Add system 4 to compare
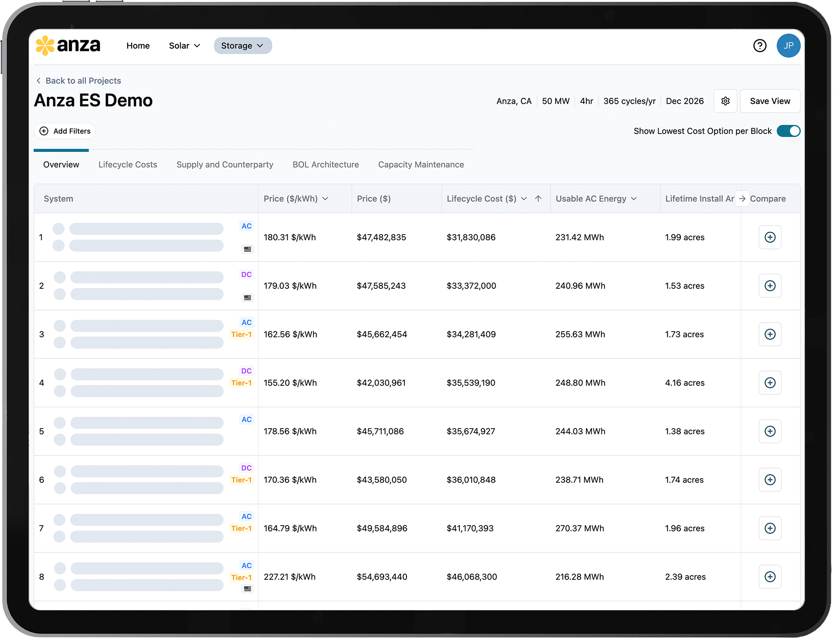The width and height of the screenshot is (840, 638). click(769, 383)
